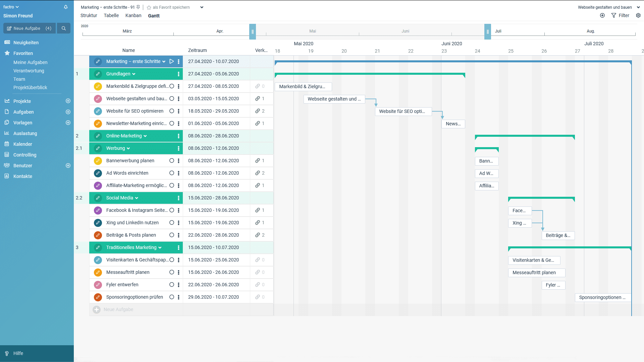Click the 'Neue Aufgabe' input row at list bottom
This screenshot has height=362, width=644.
point(181,310)
